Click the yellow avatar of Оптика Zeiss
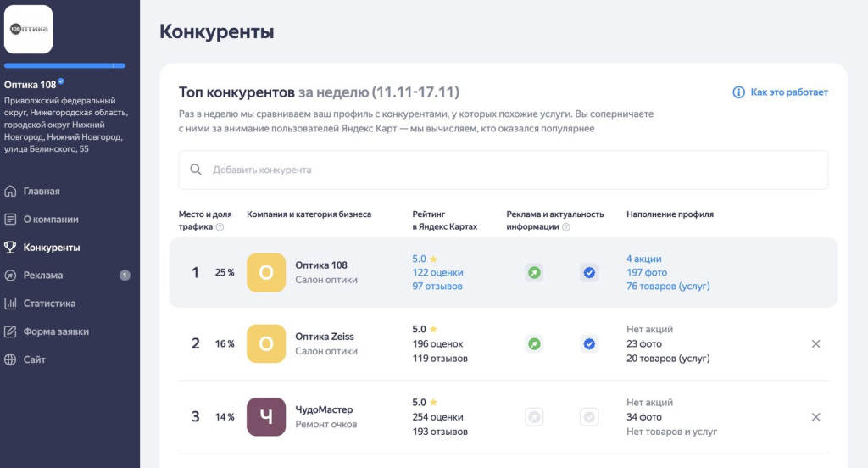The width and height of the screenshot is (868, 468). pyautogui.click(x=266, y=344)
